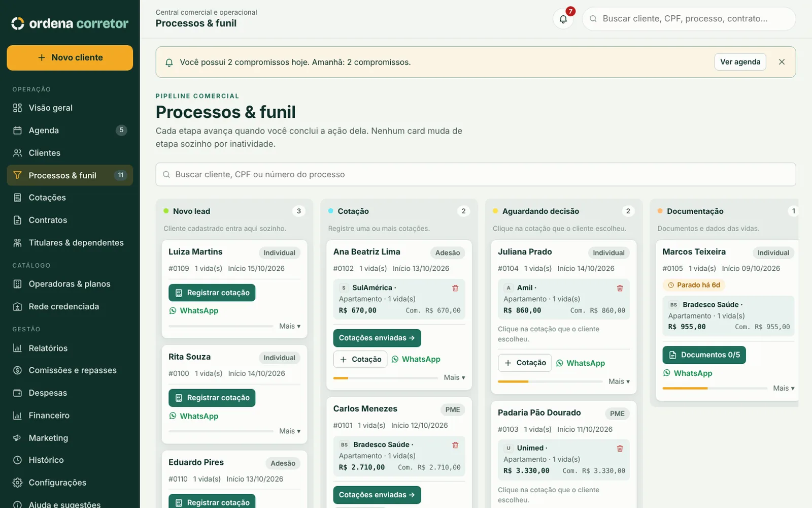Open Clientes section
The image size is (812, 508).
pos(70,153)
